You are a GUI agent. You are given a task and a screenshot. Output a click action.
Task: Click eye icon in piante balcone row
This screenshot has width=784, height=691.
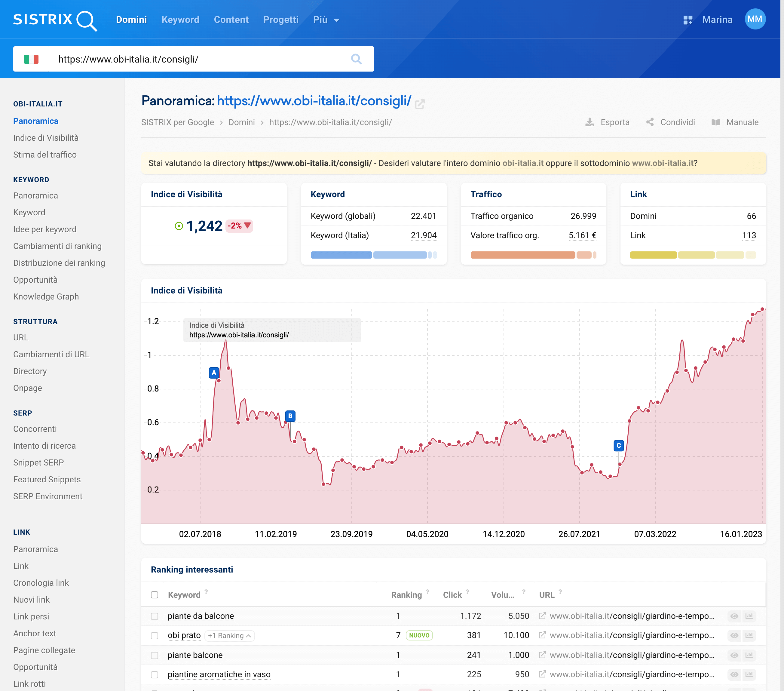click(734, 655)
